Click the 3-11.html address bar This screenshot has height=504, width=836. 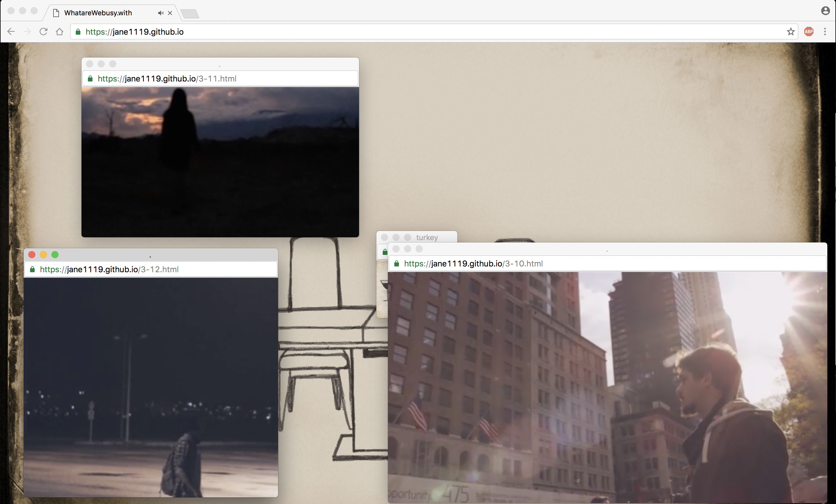point(167,79)
